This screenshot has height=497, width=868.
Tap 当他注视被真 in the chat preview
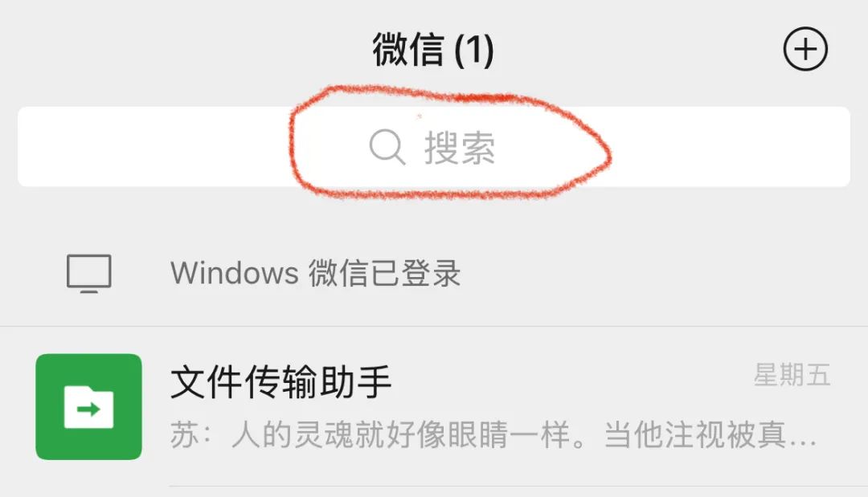pyautogui.click(x=694, y=434)
